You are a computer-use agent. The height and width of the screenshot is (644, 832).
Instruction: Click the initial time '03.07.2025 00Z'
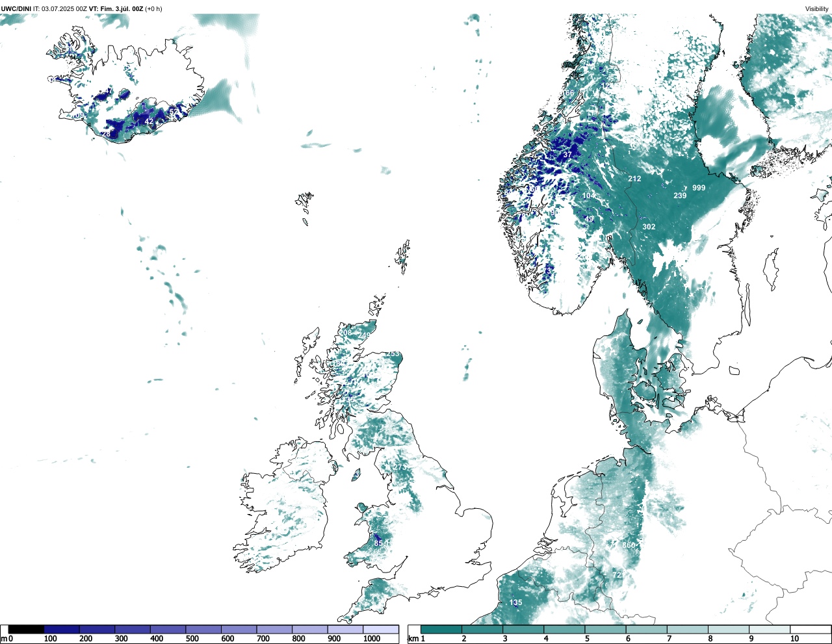[65, 8]
